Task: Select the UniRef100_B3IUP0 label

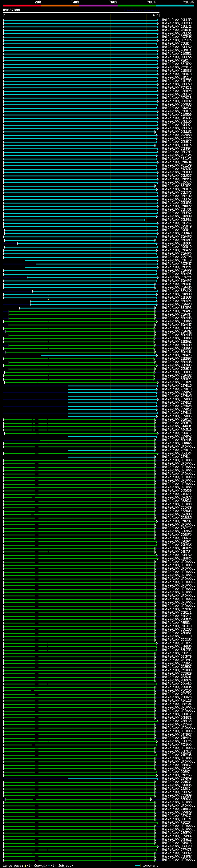Action: [x=176, y=64]
